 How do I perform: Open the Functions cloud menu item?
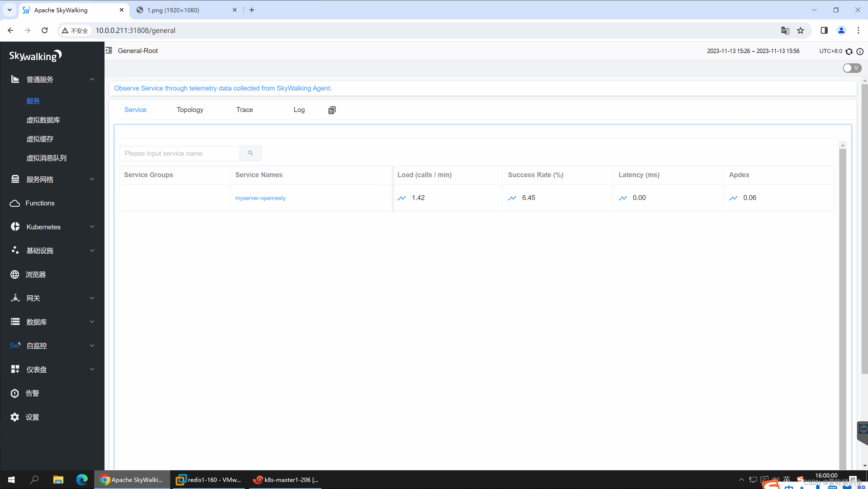[40, 203]
